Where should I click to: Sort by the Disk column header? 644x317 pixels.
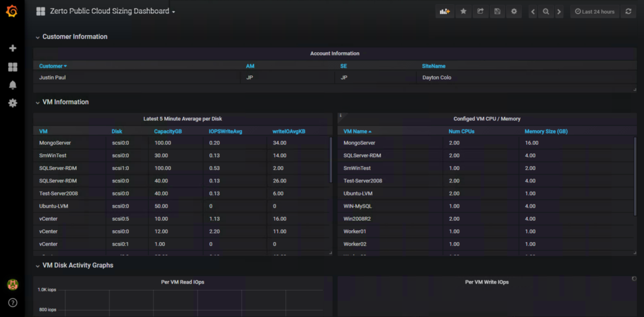116,131
